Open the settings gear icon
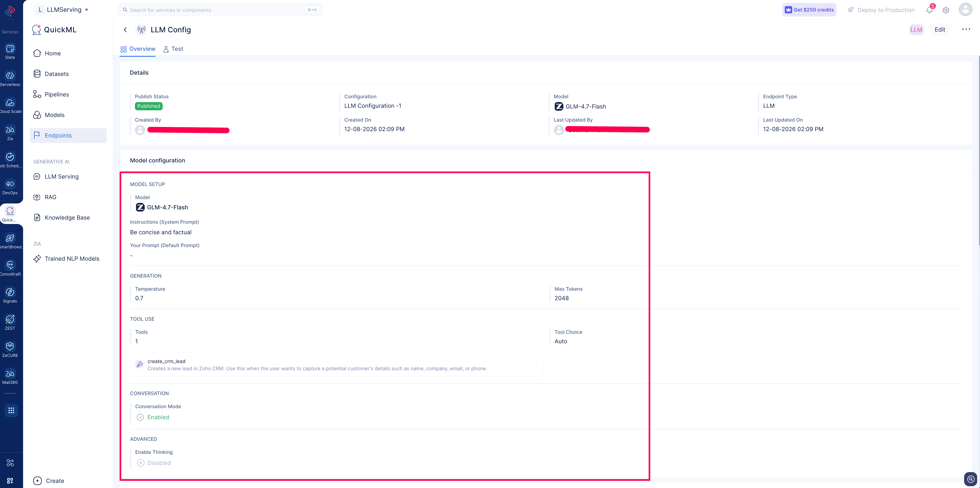 click(x=946, y=10)
